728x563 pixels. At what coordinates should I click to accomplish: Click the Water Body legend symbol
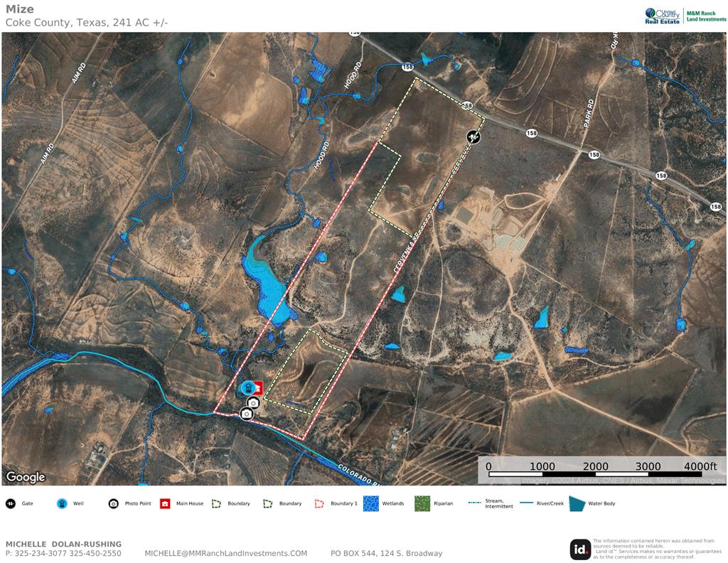pos(577,503)
